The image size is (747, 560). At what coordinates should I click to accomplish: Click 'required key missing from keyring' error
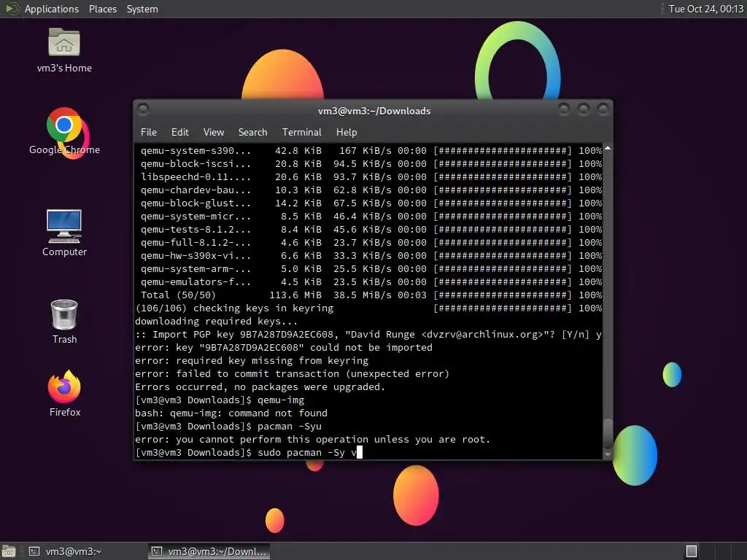click(x=252, y=360)
